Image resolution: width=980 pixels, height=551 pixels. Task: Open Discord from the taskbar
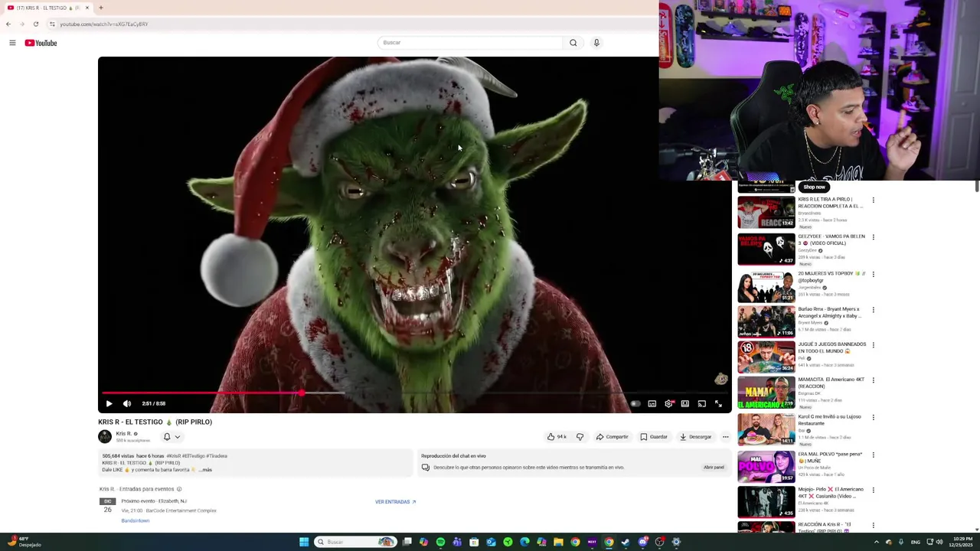click(x=642, y=542)
